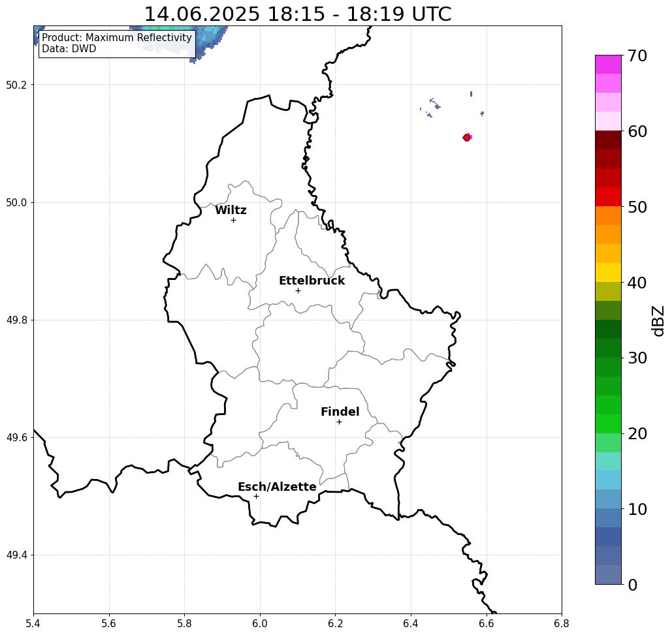
Task: Select the Wiltz station label
Action: pyautogui.click(x=231, y=210)
